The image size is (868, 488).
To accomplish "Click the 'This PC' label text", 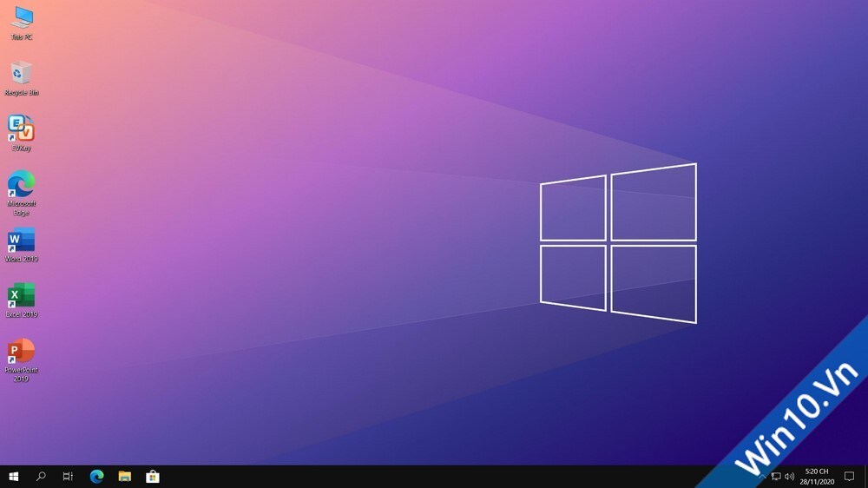I will [22, 37].
